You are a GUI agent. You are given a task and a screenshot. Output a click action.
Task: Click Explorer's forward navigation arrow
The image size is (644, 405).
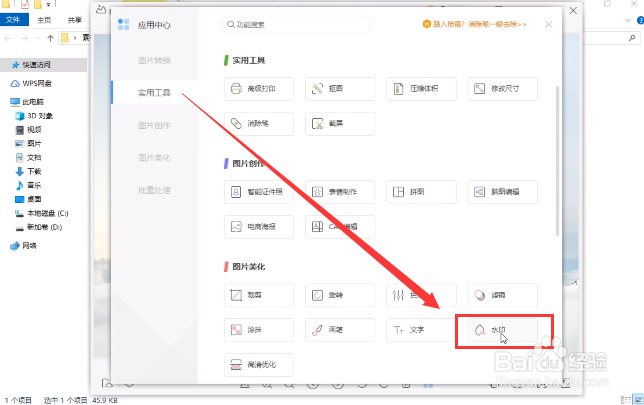pyautogui.click(x=25, y=38)
